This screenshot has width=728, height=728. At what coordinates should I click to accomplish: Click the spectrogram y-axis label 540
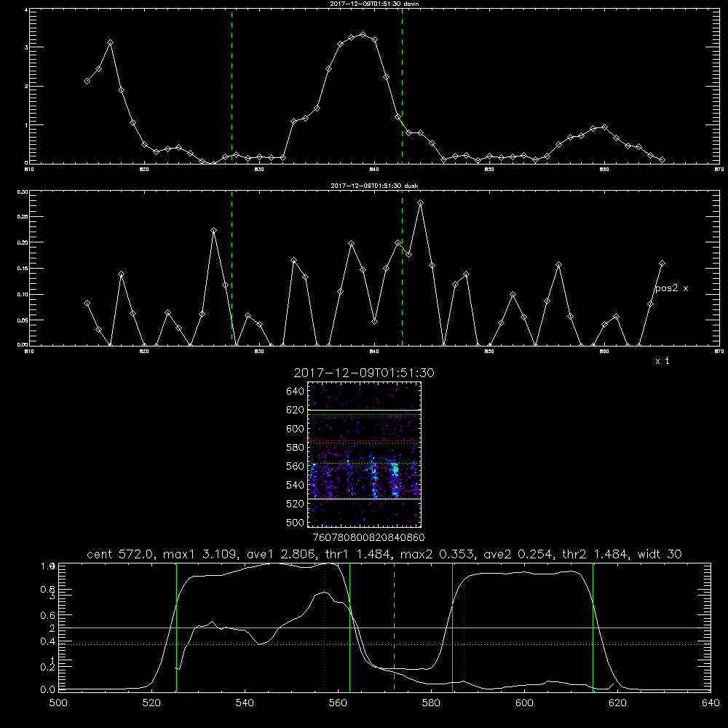pos(296,485)
